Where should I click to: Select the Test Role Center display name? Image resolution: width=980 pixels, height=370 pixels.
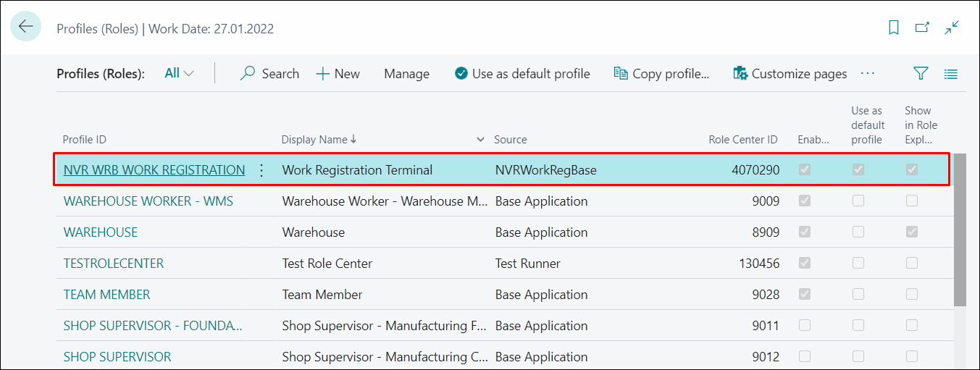327,264
